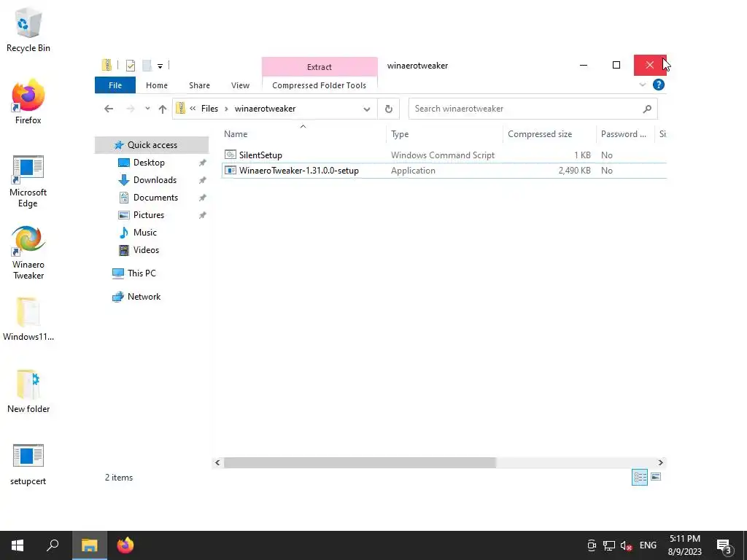The image size is (747, 560).
Task: Open Videos in the navigation pane
Action: coord(146,250)
